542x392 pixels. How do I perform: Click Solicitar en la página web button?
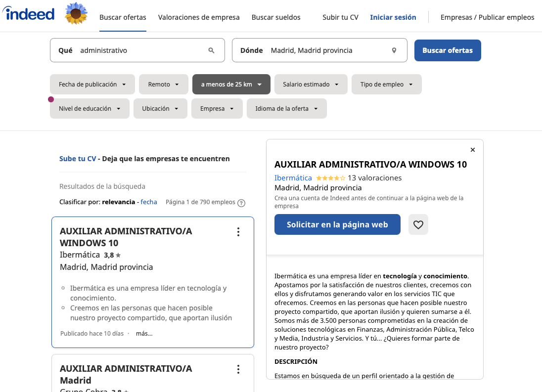click(337, 224)
